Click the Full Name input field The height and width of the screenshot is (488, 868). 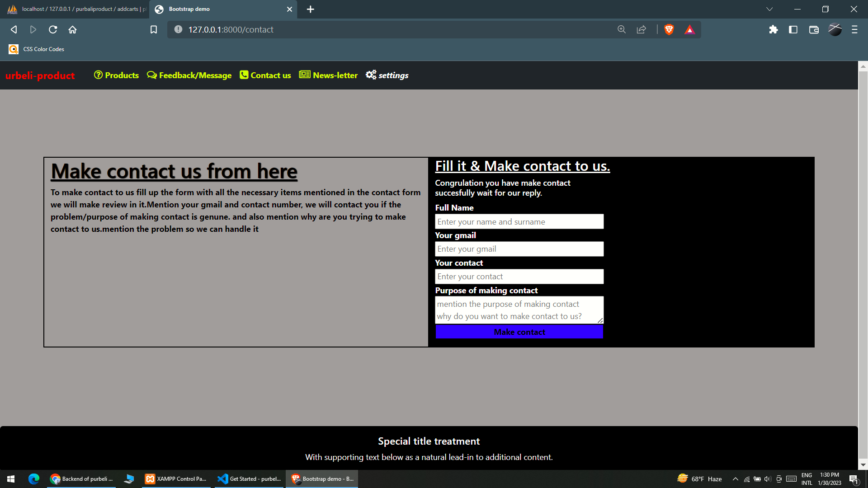point(519,221)
